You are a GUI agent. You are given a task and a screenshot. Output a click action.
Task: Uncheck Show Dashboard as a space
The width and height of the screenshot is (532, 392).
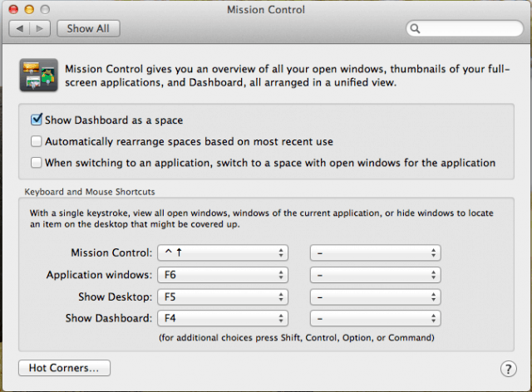point(37,120)
